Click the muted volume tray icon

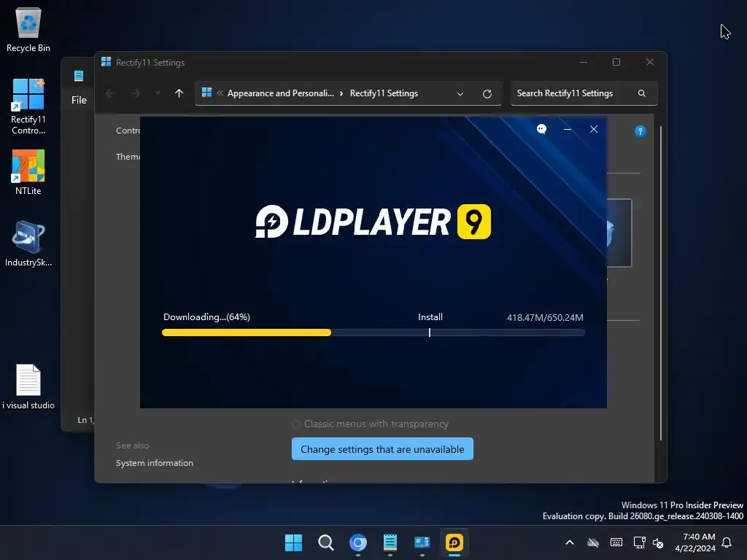658,542
